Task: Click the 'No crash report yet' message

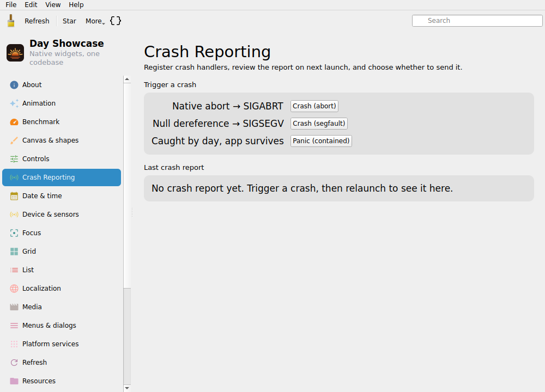Action: (302, 188)
